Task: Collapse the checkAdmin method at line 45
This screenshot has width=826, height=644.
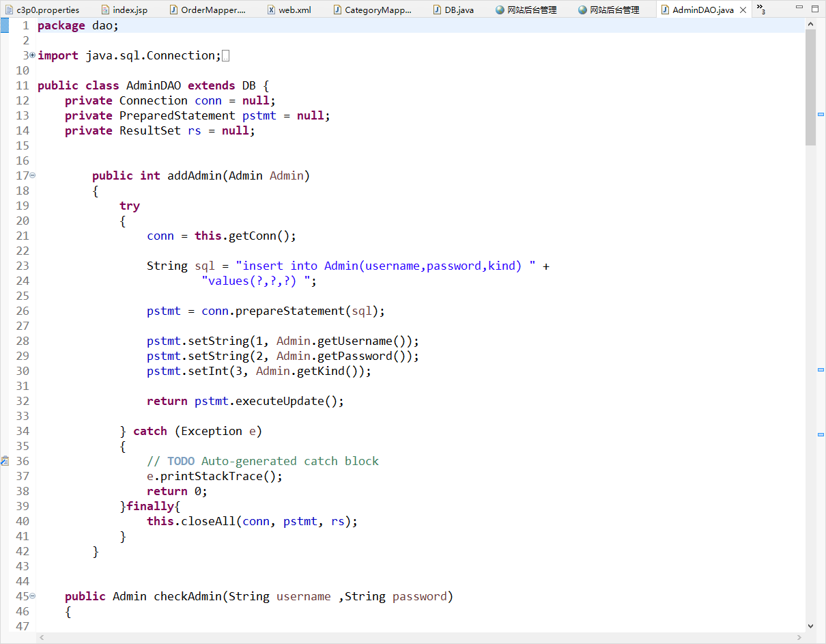Action: point(33,596)
